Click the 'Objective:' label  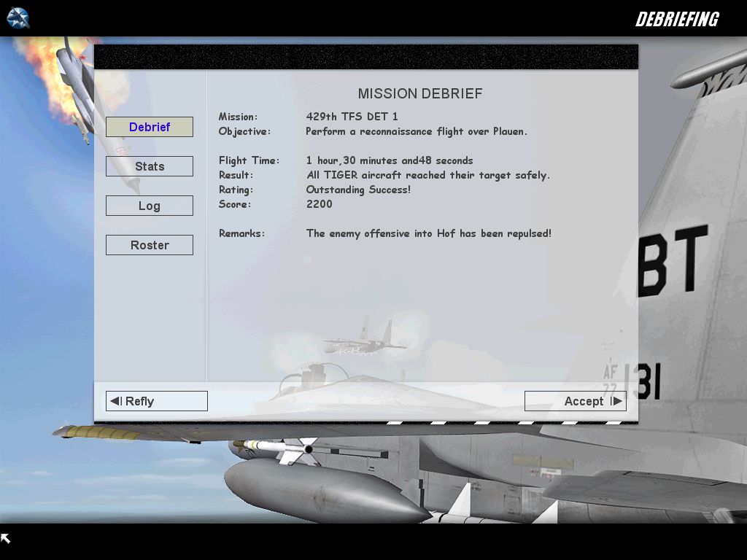[x=244, y=131]
